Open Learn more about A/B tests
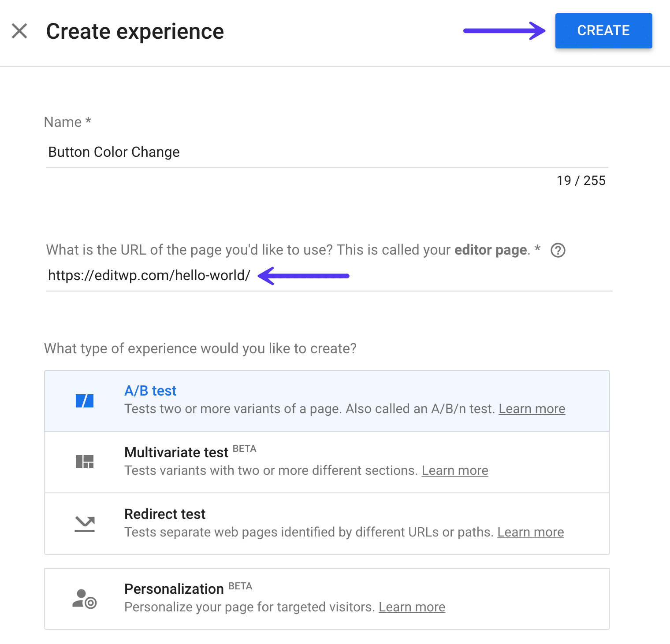Viewport: 670px width, 644px height. coord(532,409)
